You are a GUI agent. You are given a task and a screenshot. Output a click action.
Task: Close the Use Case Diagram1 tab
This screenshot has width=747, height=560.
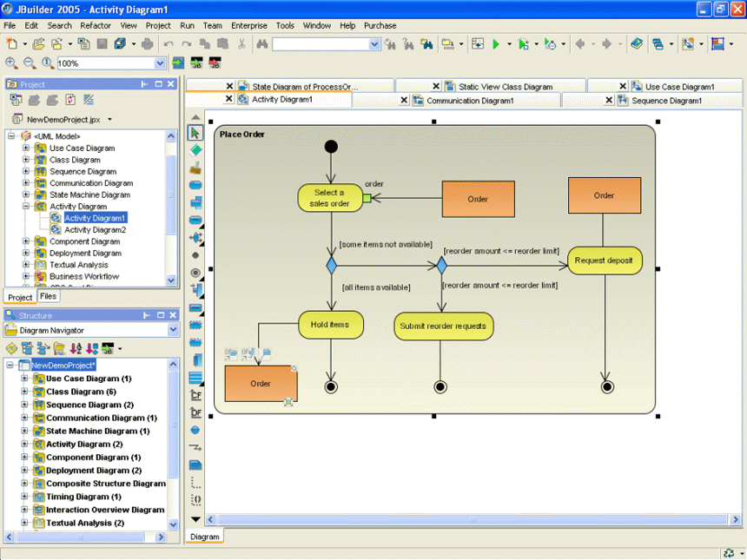coord(623,86)
